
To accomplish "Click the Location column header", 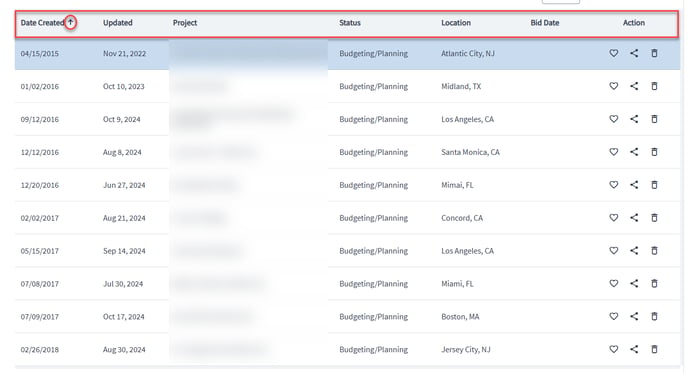I will pyautogui.click(x=456, y=23).
